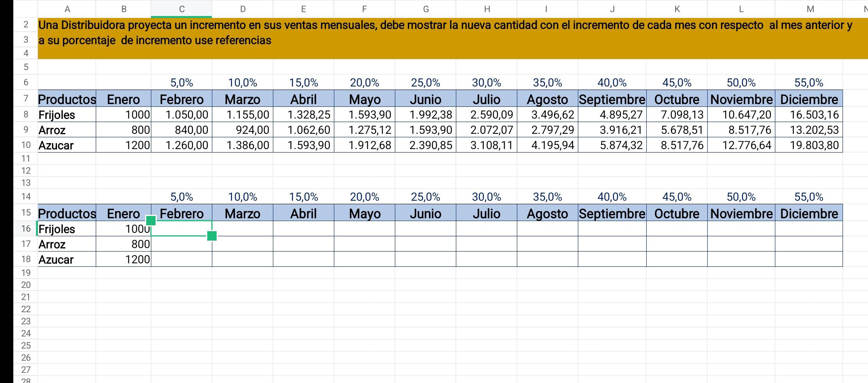Image resolution: width=868 pixels, height=383 pixels.
Task: Select the Azucar label in row 18
Action: [x=67, y=259]
